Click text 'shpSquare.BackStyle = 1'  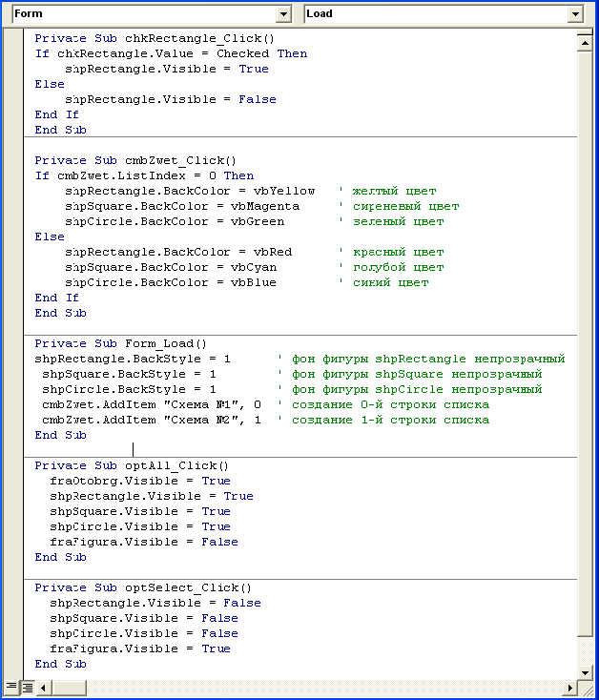click(x=129, y=374)
